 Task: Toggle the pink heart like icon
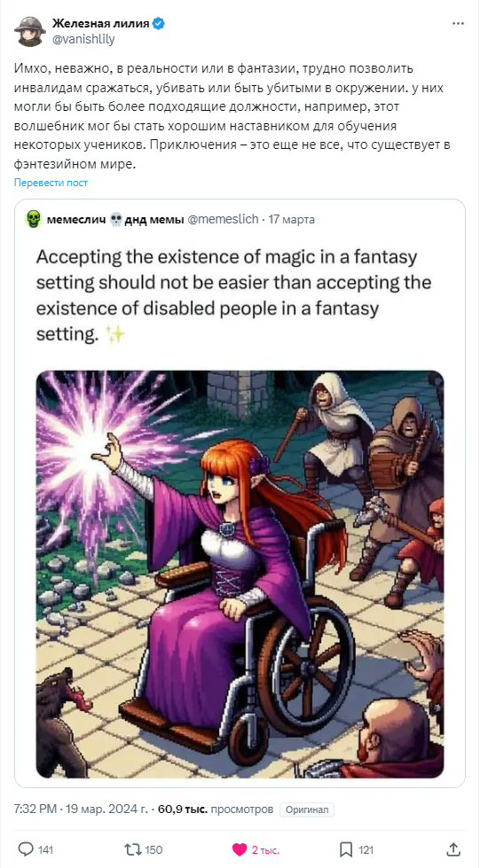pyautogui.click(x=240, y=849)
